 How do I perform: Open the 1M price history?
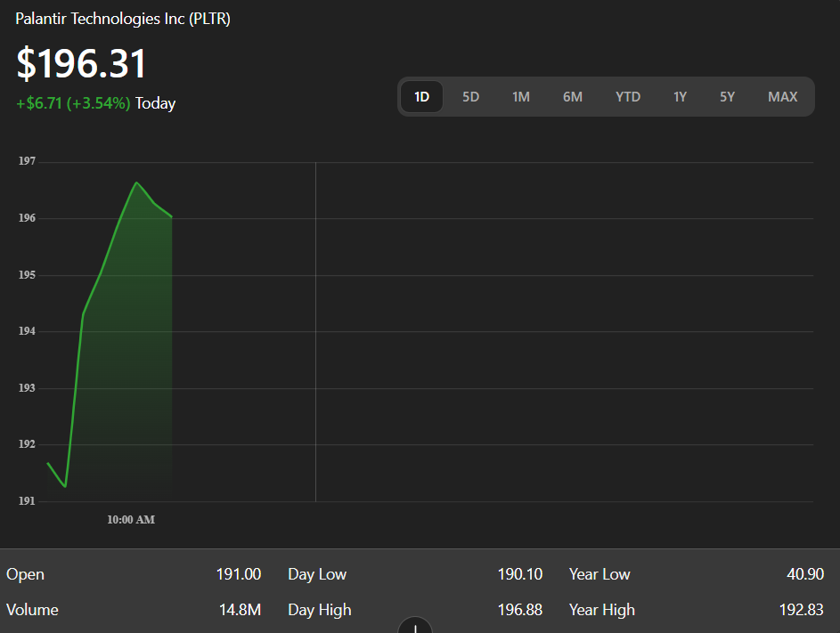[521, 96]
